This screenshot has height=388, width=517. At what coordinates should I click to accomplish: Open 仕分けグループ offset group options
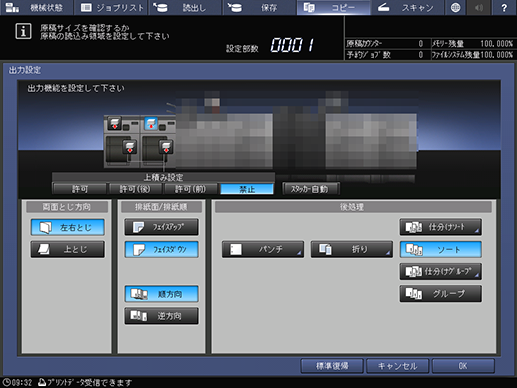click(x=441, y=272)
